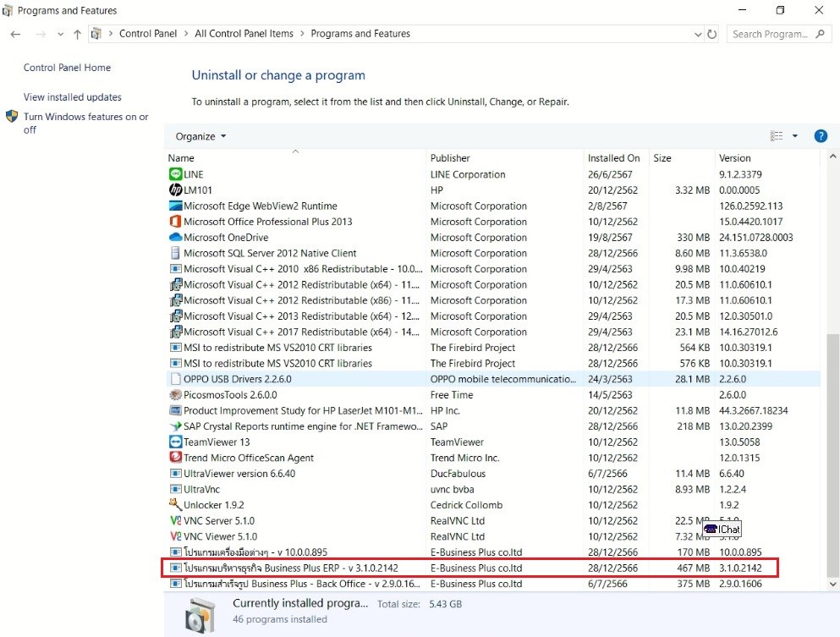
Task: Click the version 126.0.2592.113 cell
Action: point(750,206)
